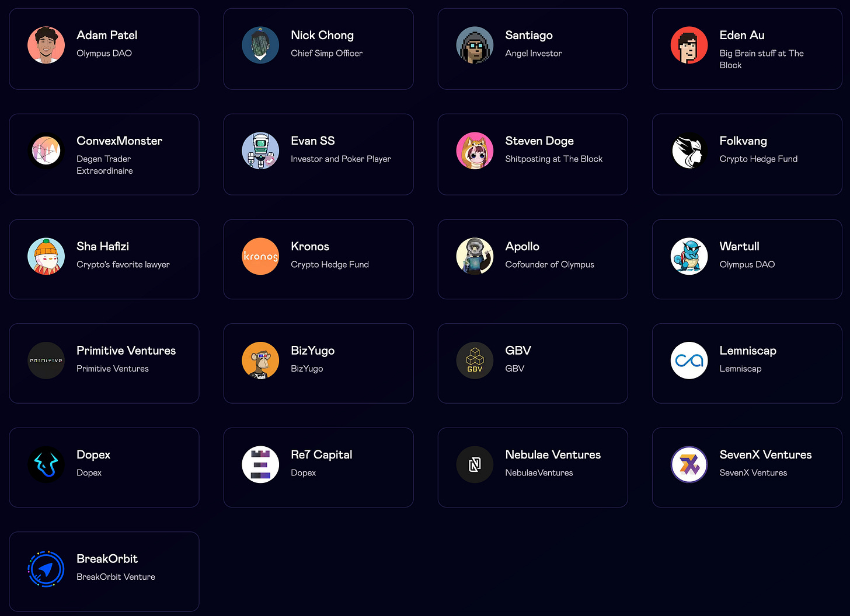The image size is (850, 616).
Task: Click the Folkvang name heading
Action: pos(743,141)
